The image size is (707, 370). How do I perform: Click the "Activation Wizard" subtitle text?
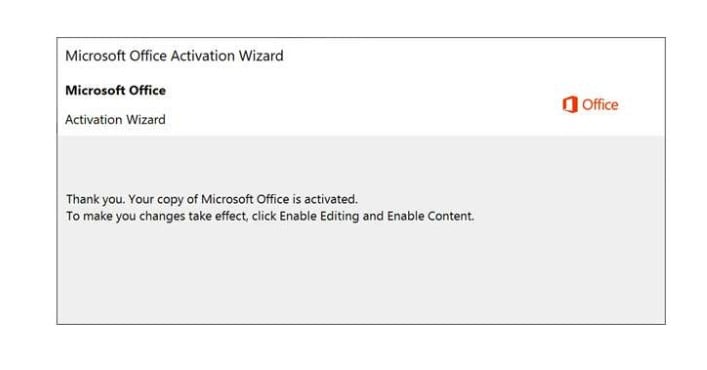tap(115, 120)
